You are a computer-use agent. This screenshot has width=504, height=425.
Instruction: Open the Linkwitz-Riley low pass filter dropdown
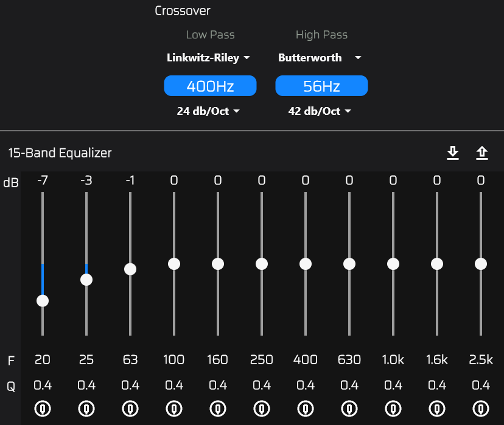209,58
